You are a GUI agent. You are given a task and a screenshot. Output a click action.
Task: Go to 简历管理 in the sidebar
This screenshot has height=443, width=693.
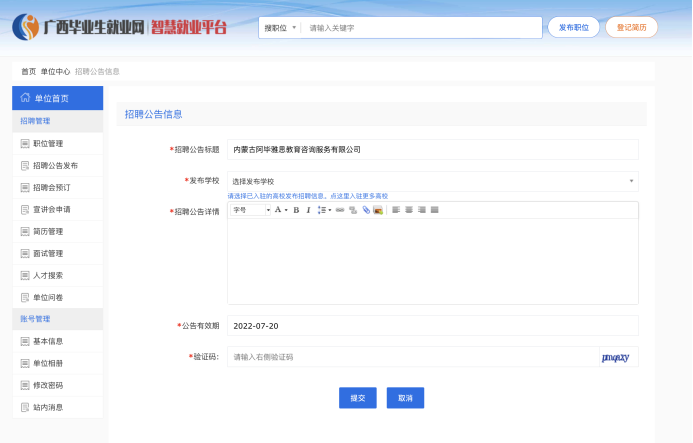[47, 231]
